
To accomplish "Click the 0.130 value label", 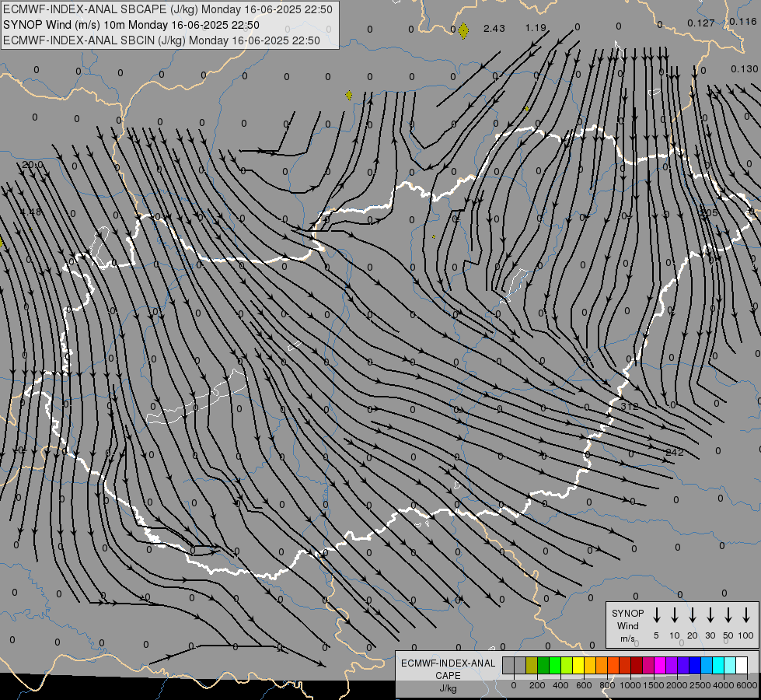I will [745, 69].
